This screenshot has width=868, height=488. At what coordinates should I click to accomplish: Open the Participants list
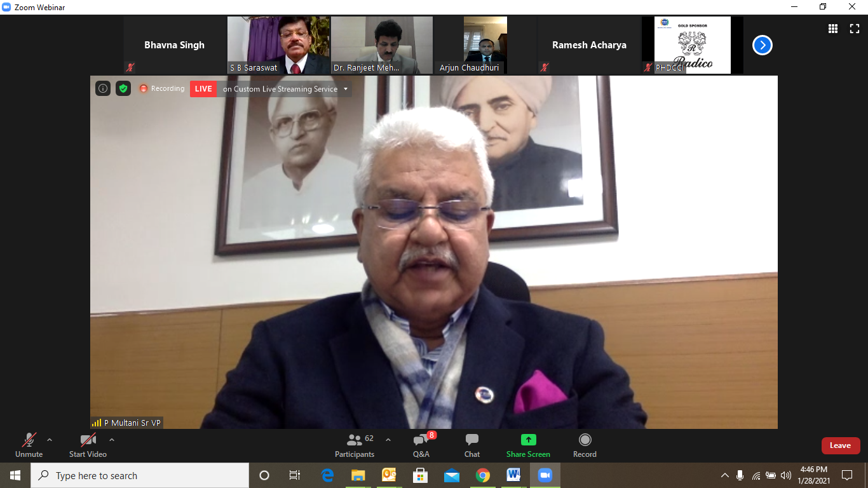click(355, 445)
